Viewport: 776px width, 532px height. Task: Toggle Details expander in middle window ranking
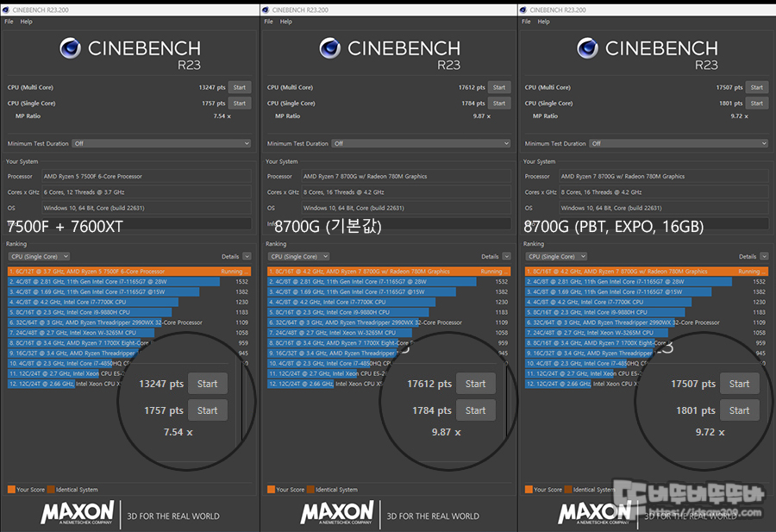507,256
